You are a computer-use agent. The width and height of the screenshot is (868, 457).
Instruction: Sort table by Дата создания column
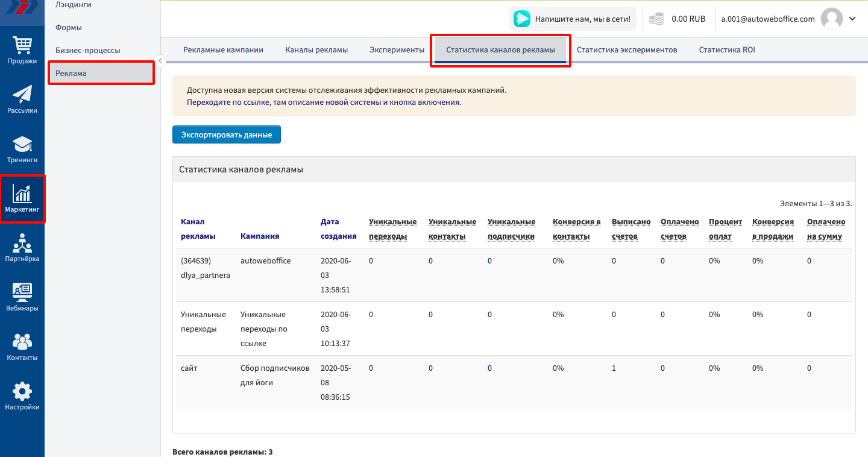click(x=338, y=229)
